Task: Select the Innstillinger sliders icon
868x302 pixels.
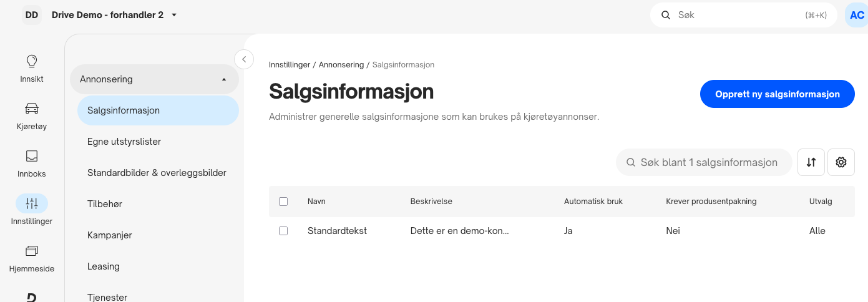Action: coord(31,203)
